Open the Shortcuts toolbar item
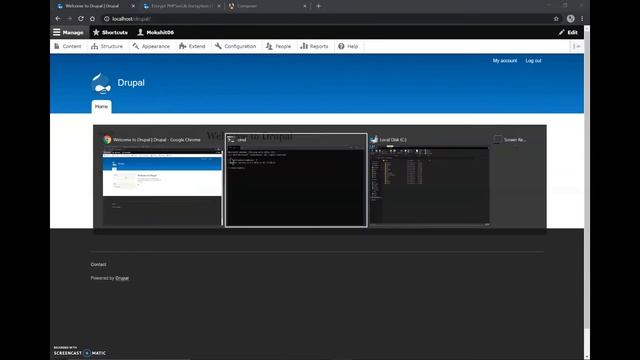Screen dimensions: 640x360 click(x=110, y=32)
